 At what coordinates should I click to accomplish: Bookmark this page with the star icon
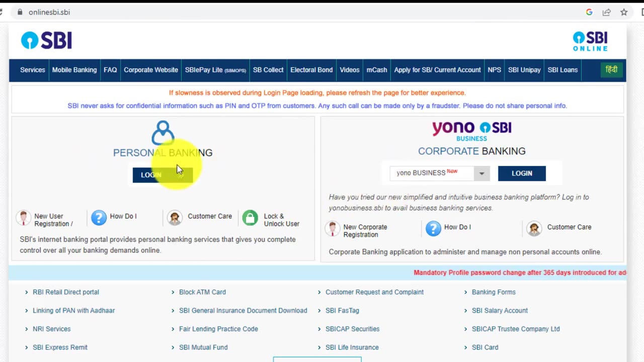[x=624, y=12]
